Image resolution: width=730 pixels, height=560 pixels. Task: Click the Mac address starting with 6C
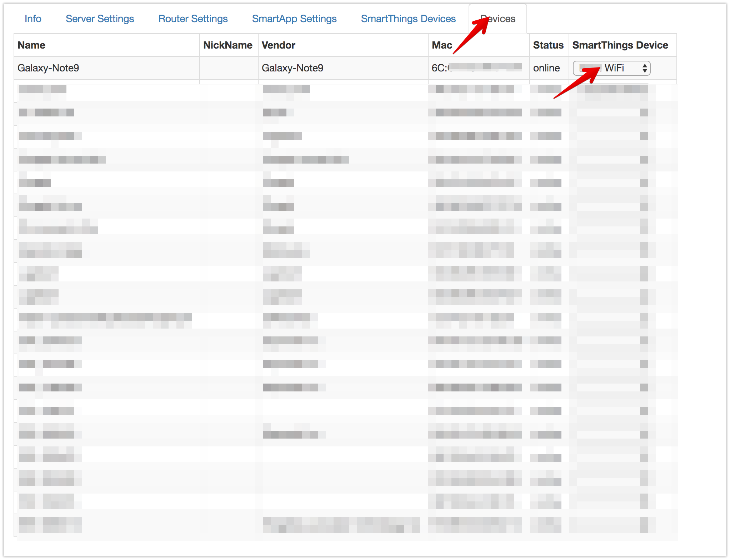pyautogui.click(x=476, y=67)
